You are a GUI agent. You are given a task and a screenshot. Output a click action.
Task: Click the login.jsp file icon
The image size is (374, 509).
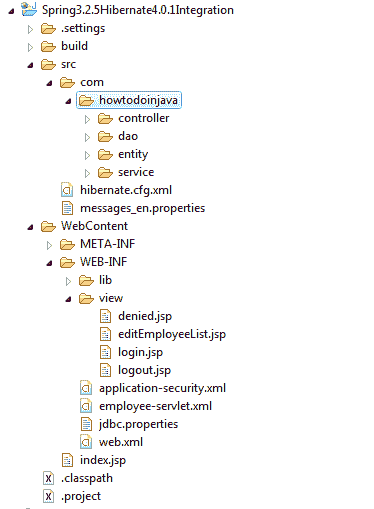105,352
